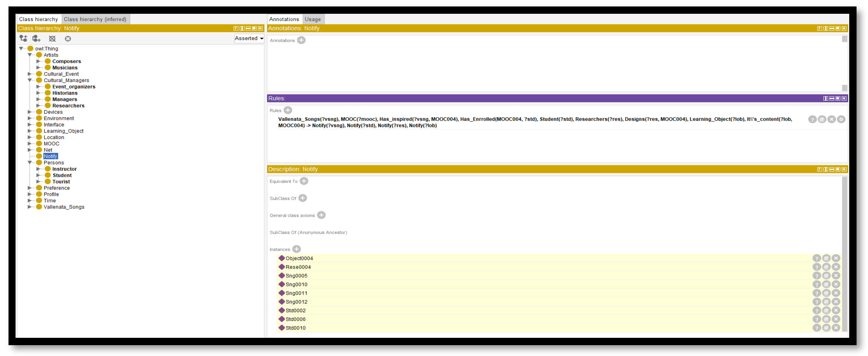
Task: Remove instance Object0004 with its X icon
Action: 836,258
